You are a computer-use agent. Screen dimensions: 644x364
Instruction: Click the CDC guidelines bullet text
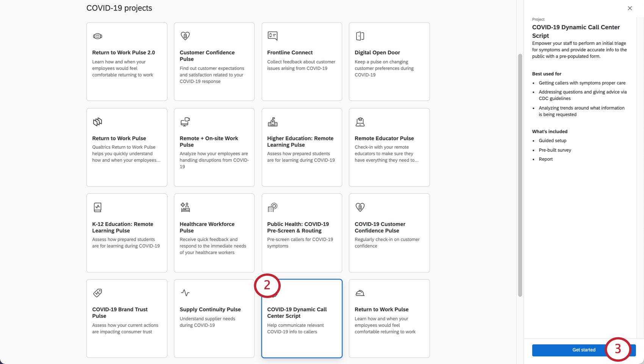[583, 95]
